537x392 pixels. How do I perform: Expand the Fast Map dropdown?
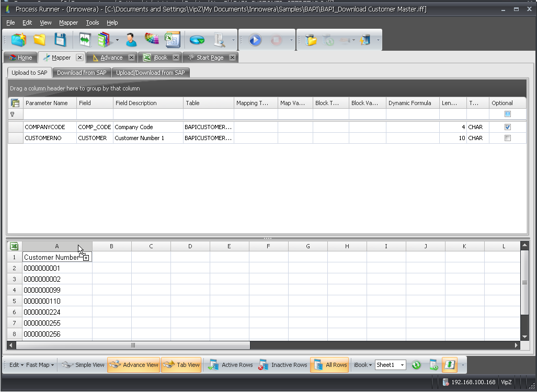40,365
